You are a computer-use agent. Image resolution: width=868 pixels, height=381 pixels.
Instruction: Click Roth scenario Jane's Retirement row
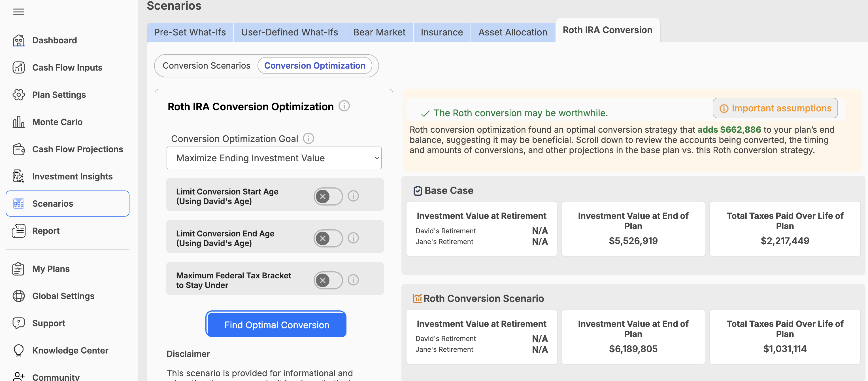pyautogui.click(x=481, y=350)
